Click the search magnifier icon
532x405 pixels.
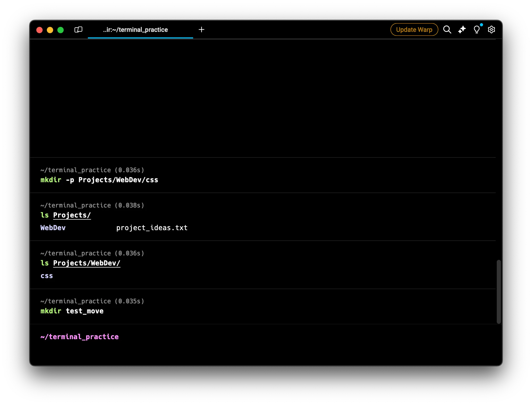click(x=447, y=29)
